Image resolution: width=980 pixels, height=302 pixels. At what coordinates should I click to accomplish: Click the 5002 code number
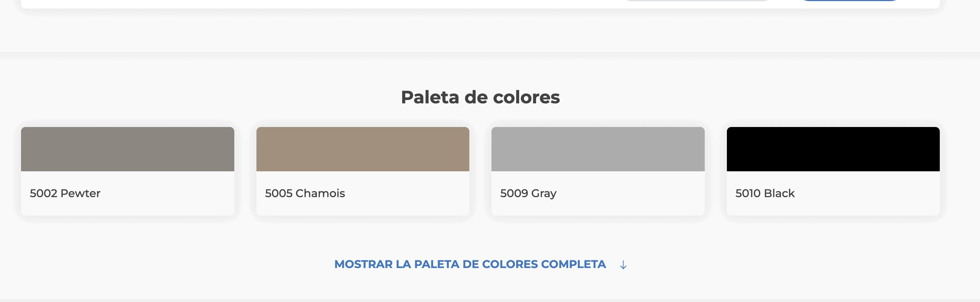pyautogui.click(x=44, y=193)
